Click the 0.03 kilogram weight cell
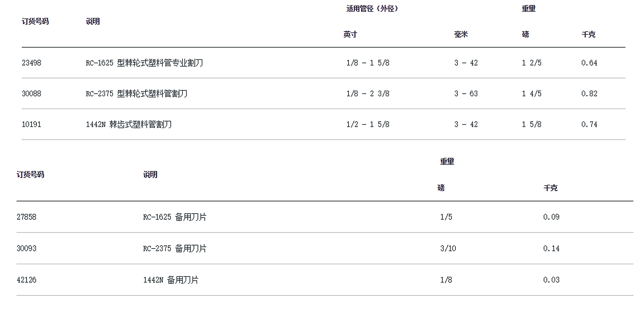The width and height of the screenshot is (644, 310). [x=551, y=280]
